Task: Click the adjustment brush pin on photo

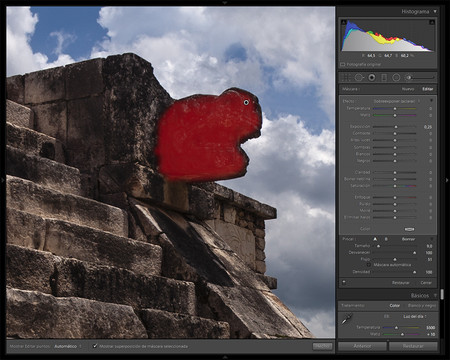Action: tap(246, 102)
